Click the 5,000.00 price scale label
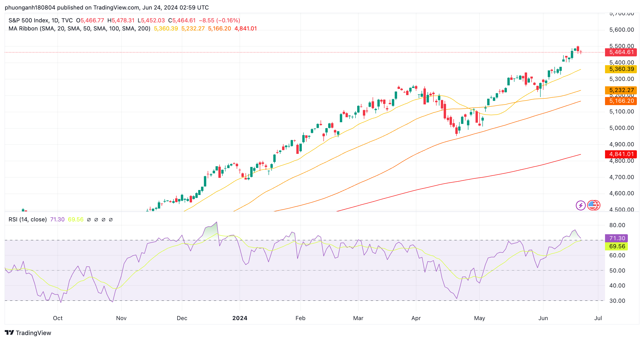Viewport: 644px width, 341px height. [x=621, y=128]
